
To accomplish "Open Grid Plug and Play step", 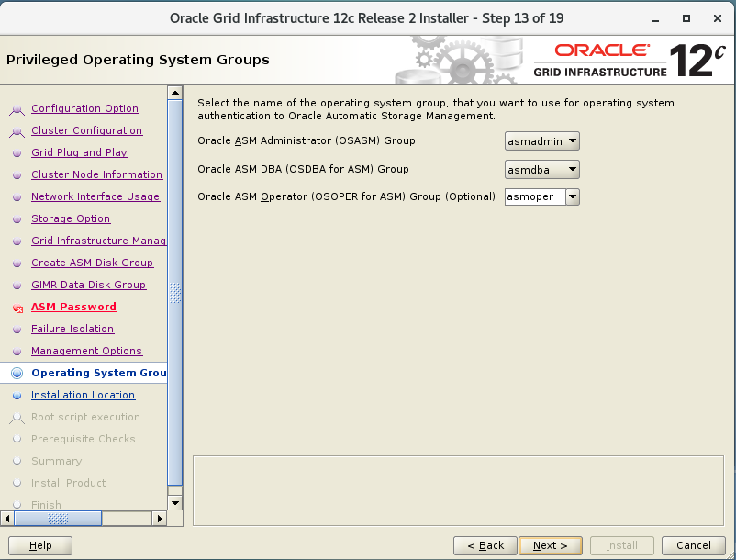I will [79, 152].
